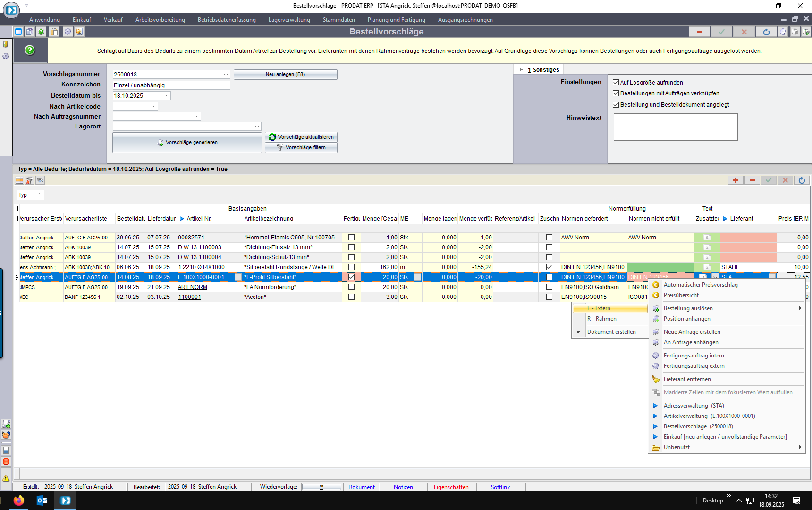Uncheck 'Auf Losgröße aufrunden' checkbox

pyautogui.click(x=616, y=82)
